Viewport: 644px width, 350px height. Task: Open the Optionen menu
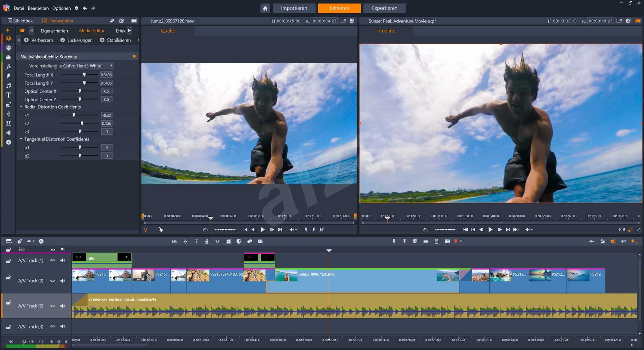pos(62,8)
